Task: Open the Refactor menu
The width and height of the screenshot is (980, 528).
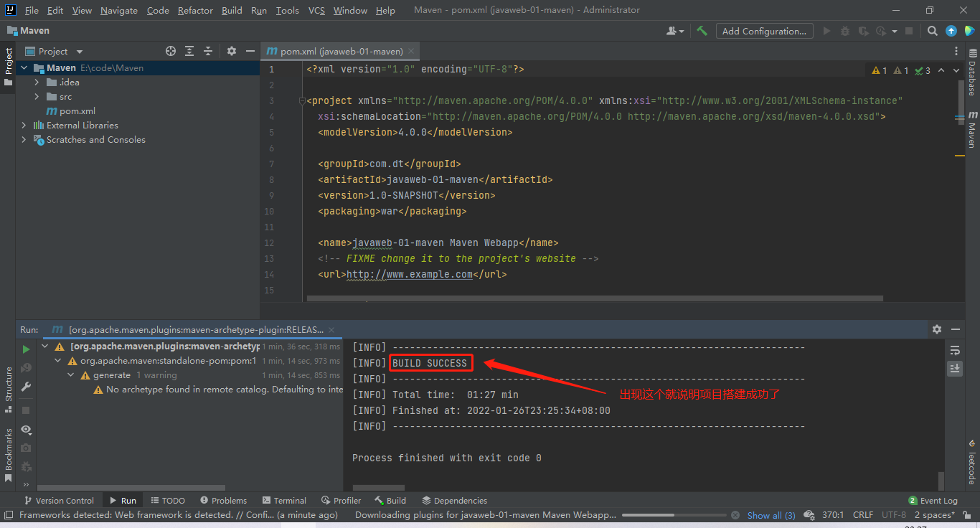Action: pos(195,10)
